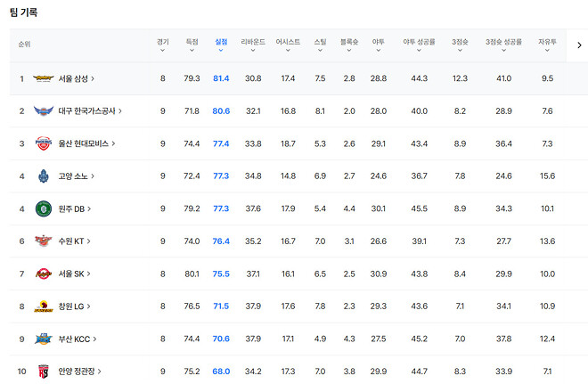This screenshot has width=588, height=384.
Task: Open the 부산 KCC team page
Action: (x=78, y=339)
